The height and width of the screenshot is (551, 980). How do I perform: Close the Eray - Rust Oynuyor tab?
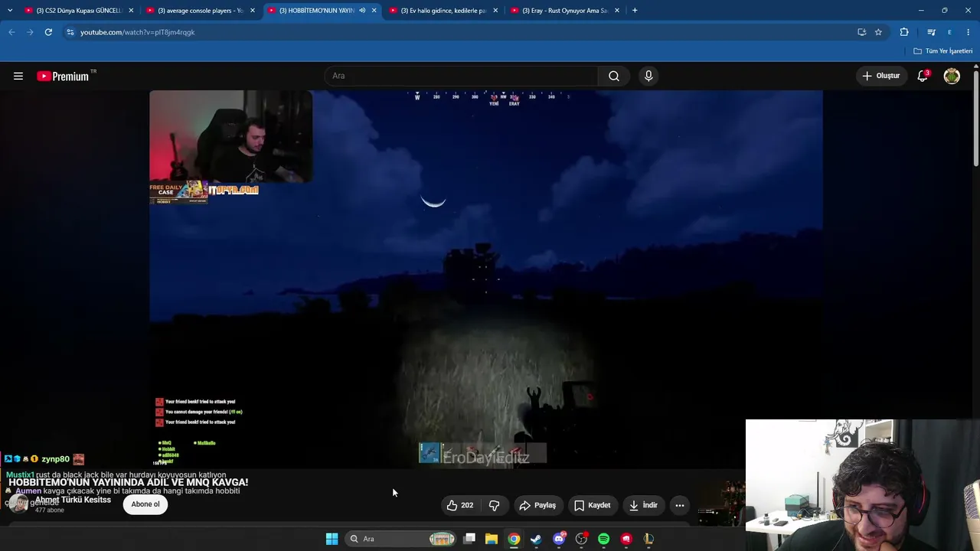pos(617,11)
